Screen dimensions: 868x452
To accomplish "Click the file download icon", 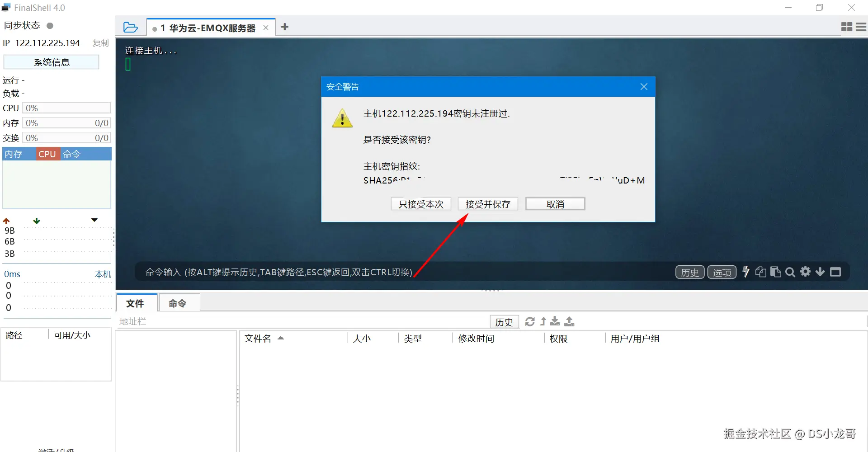I will pyautogui.click(x=555, y=321).
